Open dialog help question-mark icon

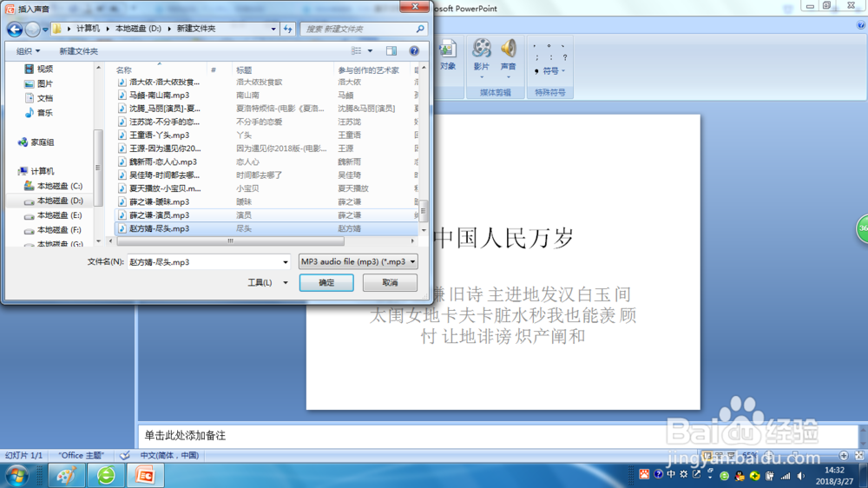pos(414,51)
